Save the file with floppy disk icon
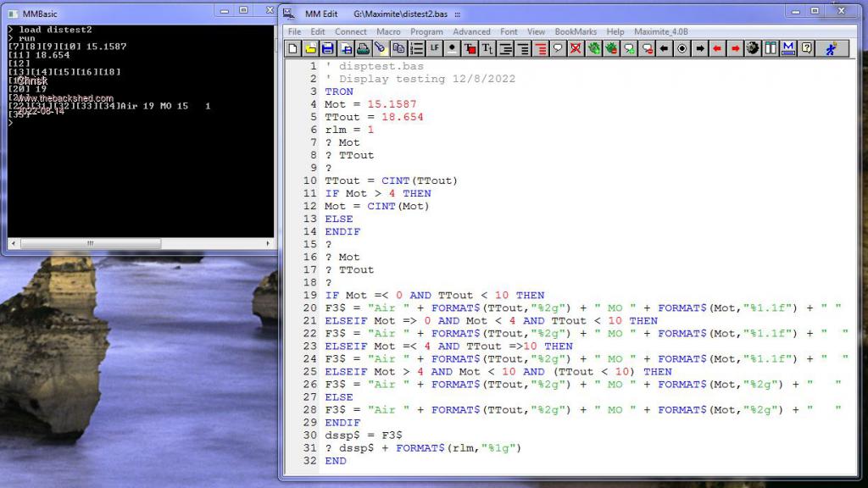Image resolution: width=868 pixels, height=488 pixels. [328, 48]
